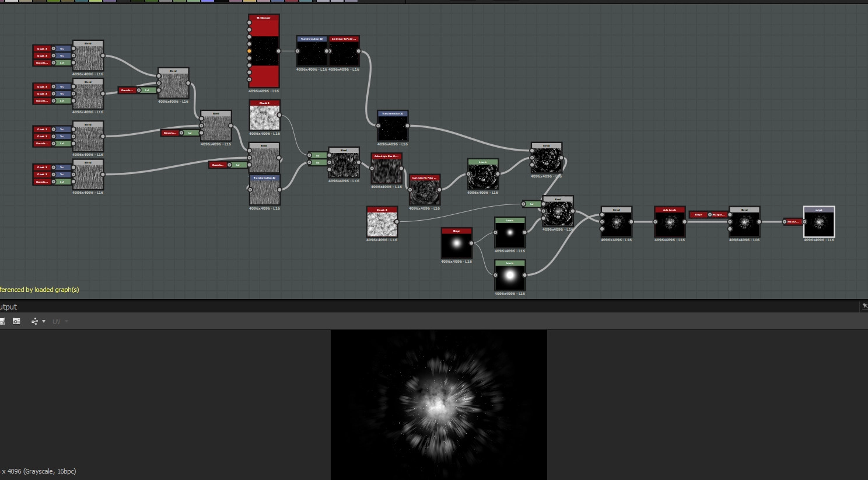Select the top-left Blend node
The image size is (868, 480).
pos(88,57)
